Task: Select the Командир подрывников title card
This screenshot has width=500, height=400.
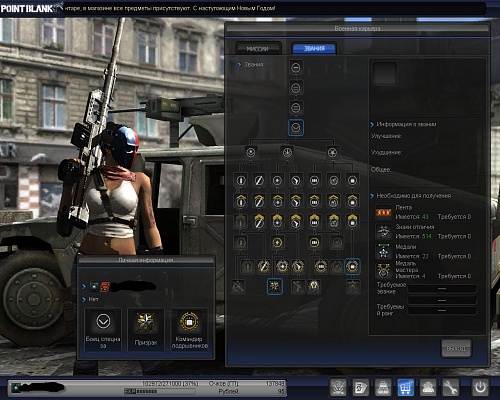Action: pyautogui.click(x=189, y=329)
